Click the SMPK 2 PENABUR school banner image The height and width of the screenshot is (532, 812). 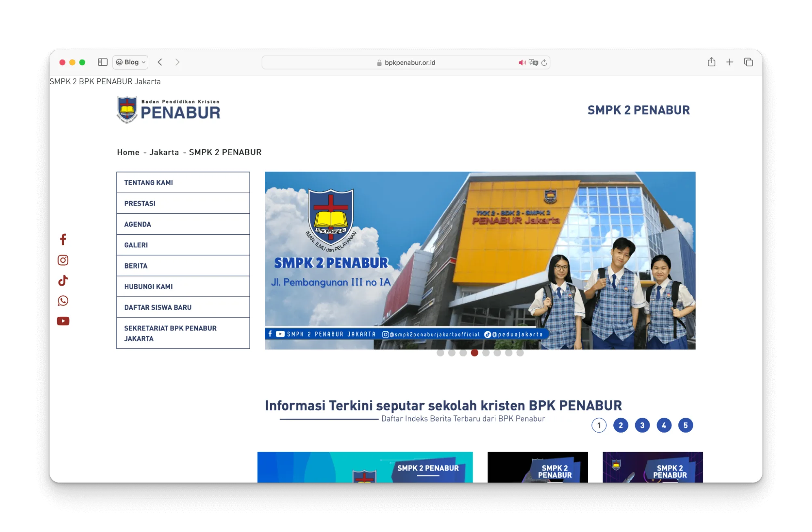[480, 260]
